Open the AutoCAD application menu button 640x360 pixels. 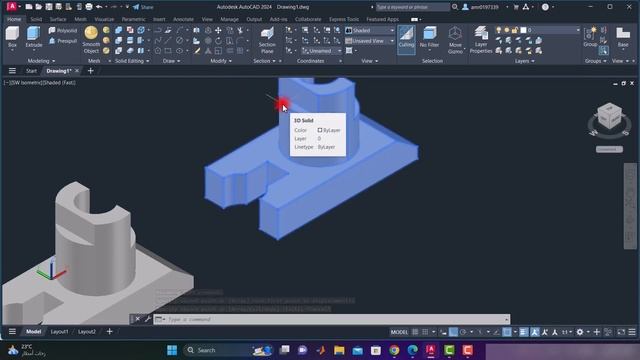[12, 7]
